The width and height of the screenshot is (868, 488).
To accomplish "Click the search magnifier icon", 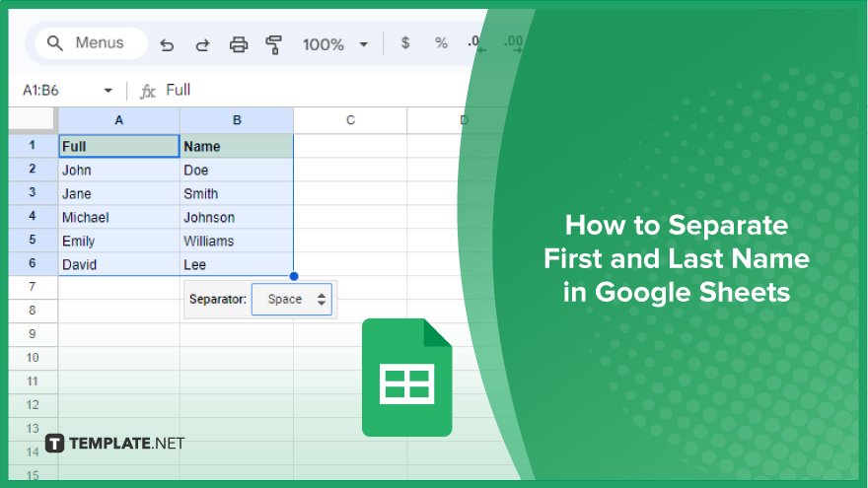I will click(x=54, y=43).
